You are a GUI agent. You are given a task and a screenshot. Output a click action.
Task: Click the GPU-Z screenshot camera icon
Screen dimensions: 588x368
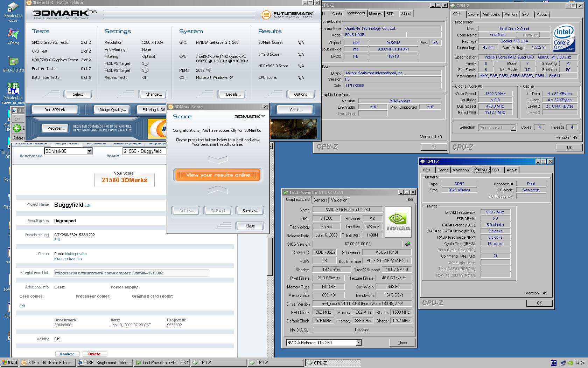coord(410,199)
